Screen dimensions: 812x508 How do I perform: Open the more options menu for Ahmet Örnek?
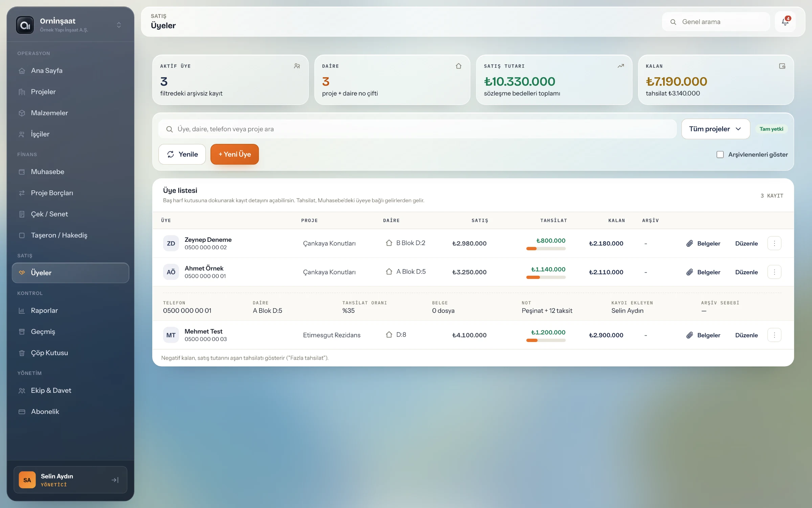coord(774,272)
